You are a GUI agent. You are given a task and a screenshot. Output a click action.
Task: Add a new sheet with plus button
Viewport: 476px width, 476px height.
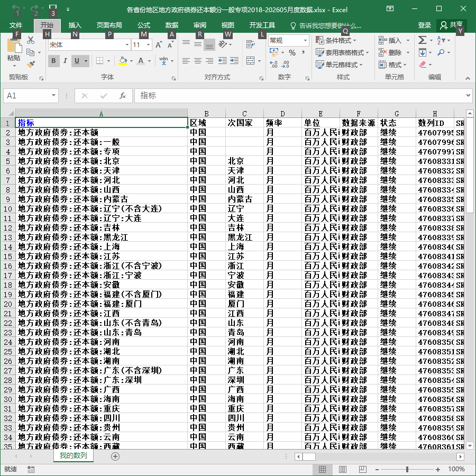[115, 456]
